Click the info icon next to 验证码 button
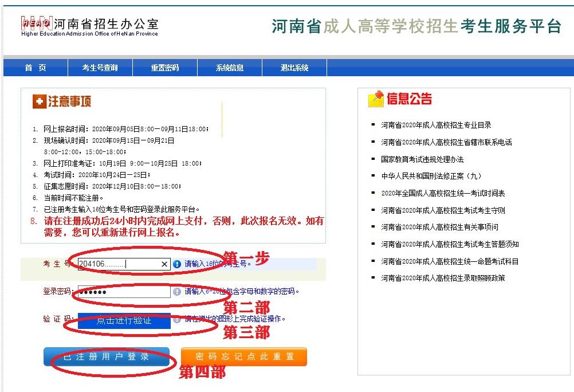Screen dimensions: 574x392 [177, 319]
